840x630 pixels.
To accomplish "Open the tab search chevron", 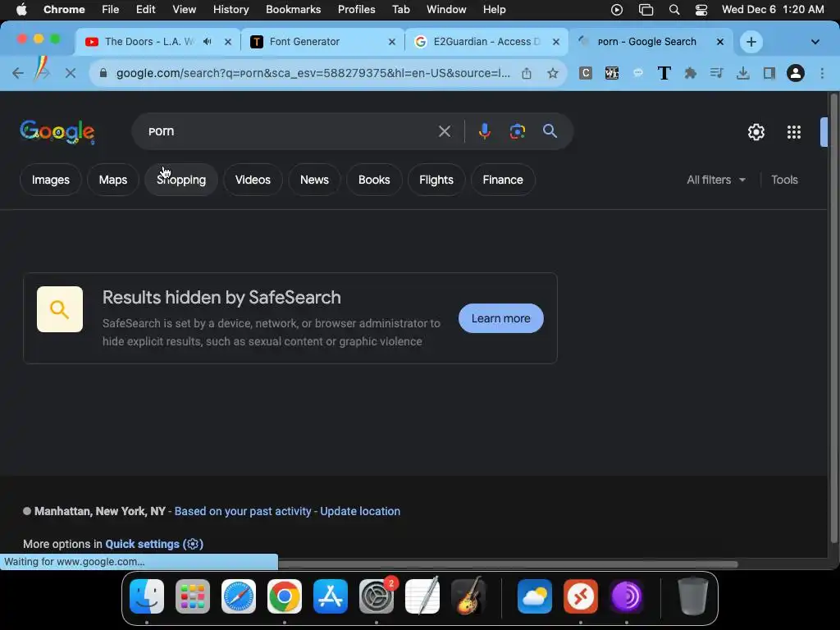I will tap(815, 42).
